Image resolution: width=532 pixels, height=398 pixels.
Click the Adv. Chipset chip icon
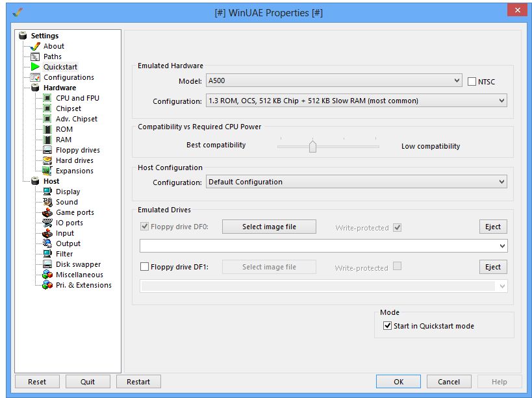click(x=47, y=119)
